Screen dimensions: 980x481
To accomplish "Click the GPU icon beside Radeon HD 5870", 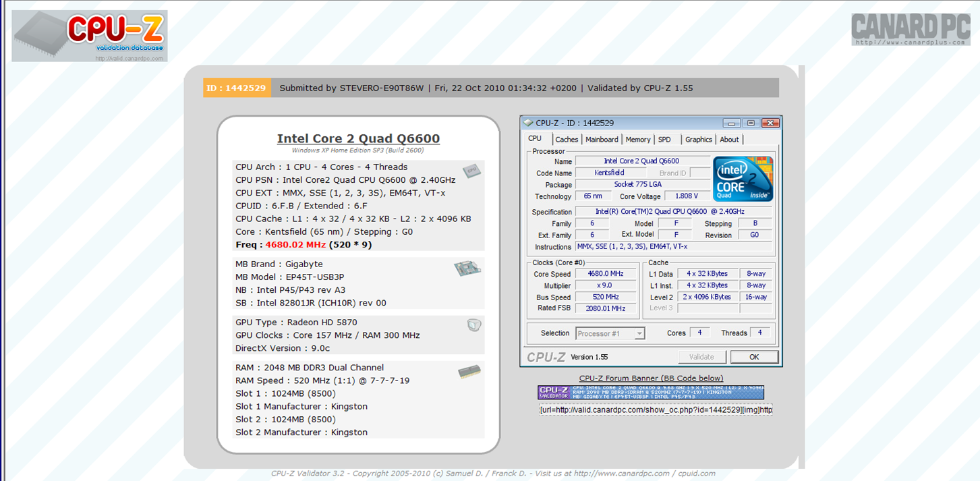I will [x=474, y=325].
